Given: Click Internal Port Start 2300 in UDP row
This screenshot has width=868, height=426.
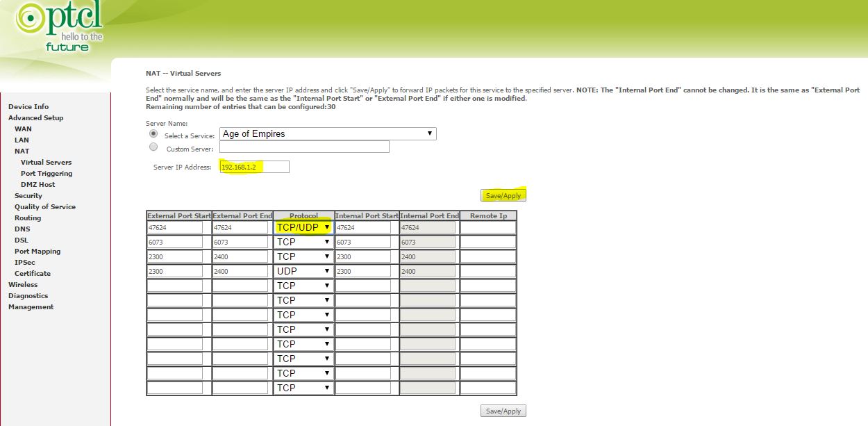Looking at the screenshot, I should click(x=363, y=271).
